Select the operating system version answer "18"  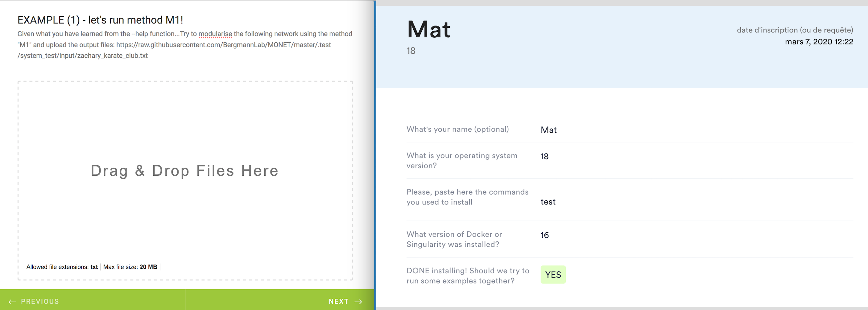click(544, 157)
